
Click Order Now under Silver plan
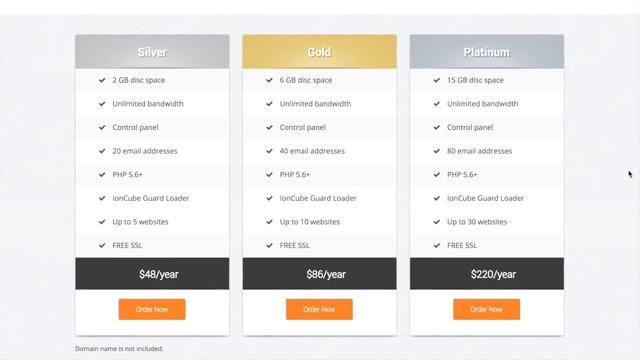pos(152,309)
